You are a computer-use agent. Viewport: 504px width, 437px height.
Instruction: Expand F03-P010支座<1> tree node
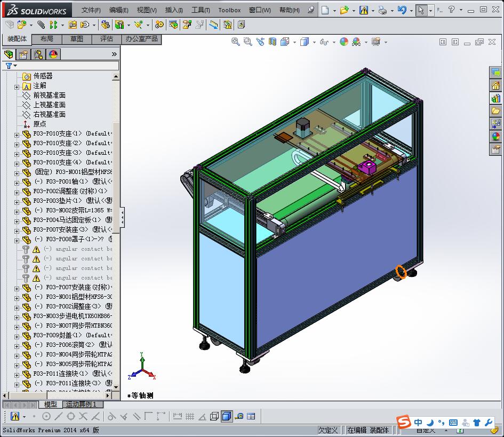(17, 135)
